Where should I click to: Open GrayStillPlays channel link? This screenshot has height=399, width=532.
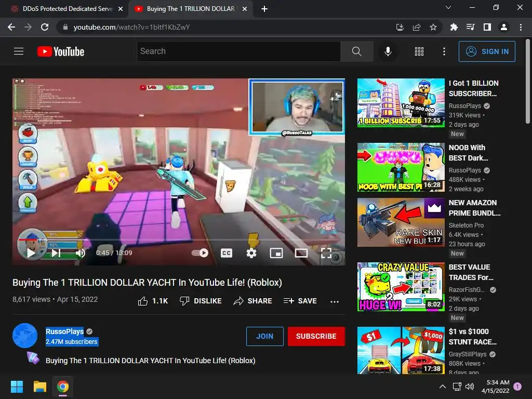tap(468, 354)
